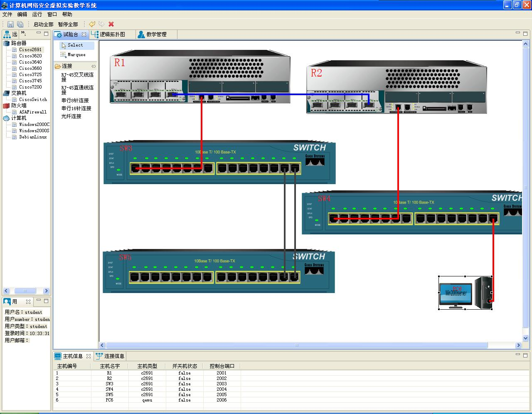Click the red X delete icon
Image resolution: width=532 pixels, height=414 pixels.
(111, 24)
